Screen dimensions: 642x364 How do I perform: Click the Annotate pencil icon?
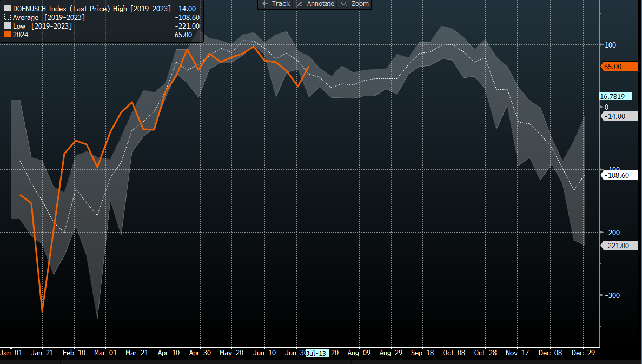pos(300,4)
